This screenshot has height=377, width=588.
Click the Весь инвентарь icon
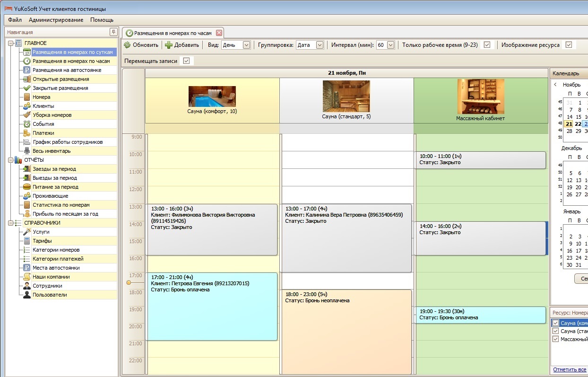point(27,151)
